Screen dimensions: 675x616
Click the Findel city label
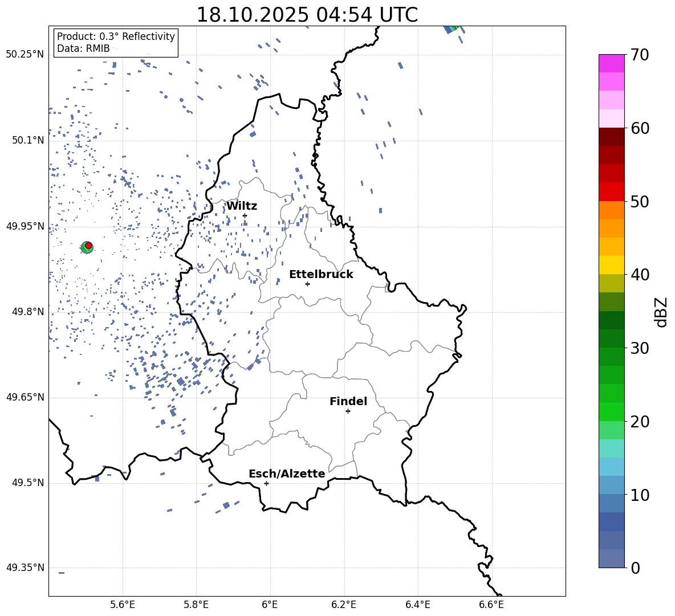(x=348, y=401)
